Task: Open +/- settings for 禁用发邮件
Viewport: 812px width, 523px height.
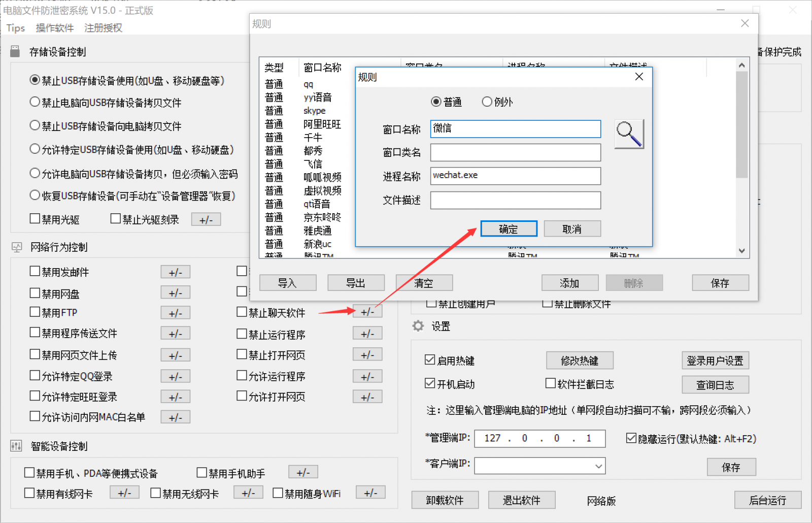Action: 175,272
